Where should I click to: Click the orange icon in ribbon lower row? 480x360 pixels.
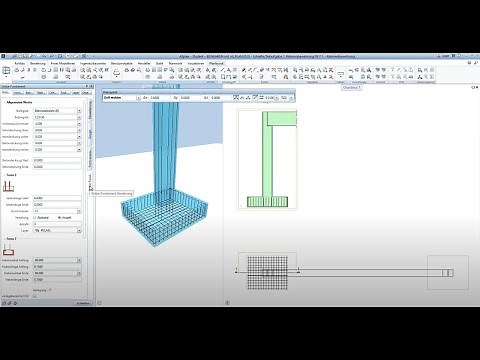(286, 77)
